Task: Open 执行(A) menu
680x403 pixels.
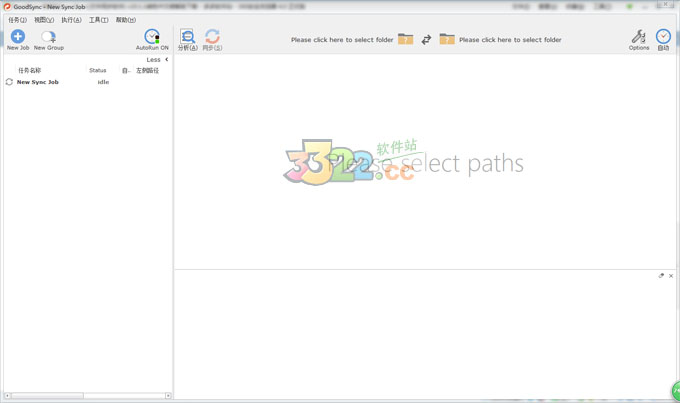Action: coord(72,20)
